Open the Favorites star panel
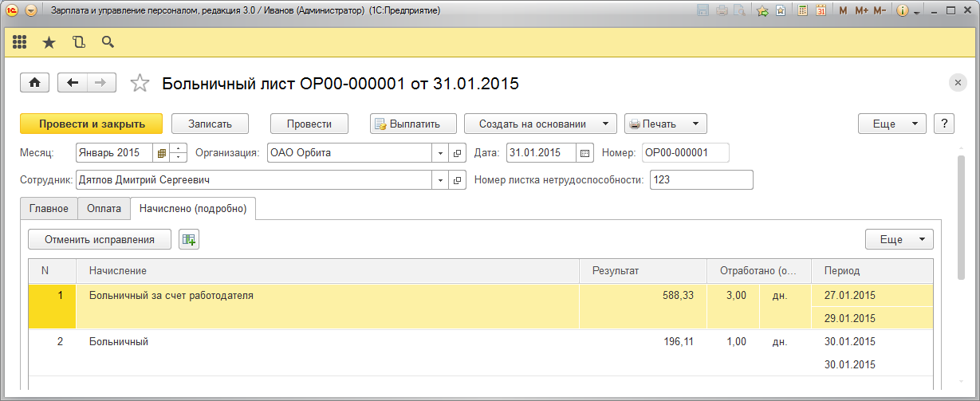The width and height of the screenshot is (980, 401). [49, 42]
